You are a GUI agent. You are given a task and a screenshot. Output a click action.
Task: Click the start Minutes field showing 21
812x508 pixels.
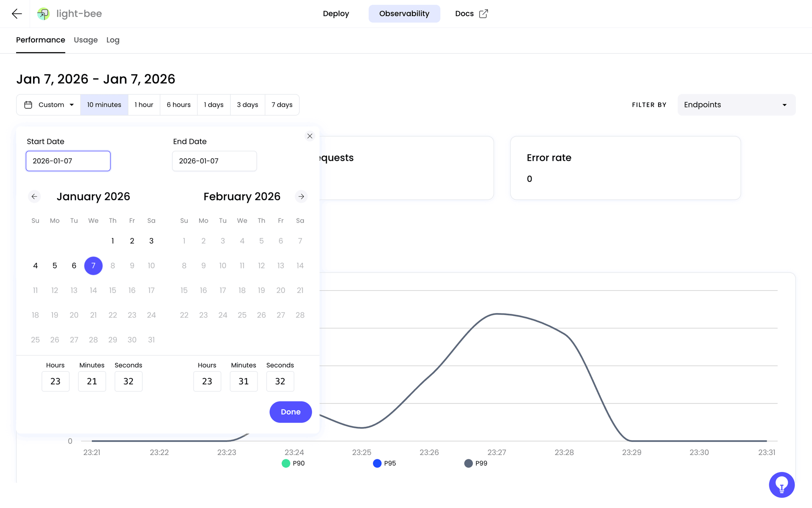92,381
